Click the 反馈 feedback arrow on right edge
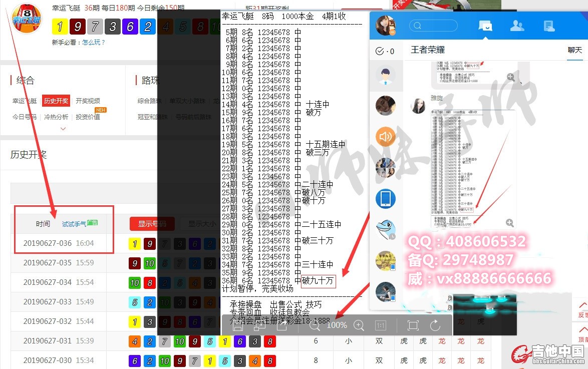 [582, 308]
